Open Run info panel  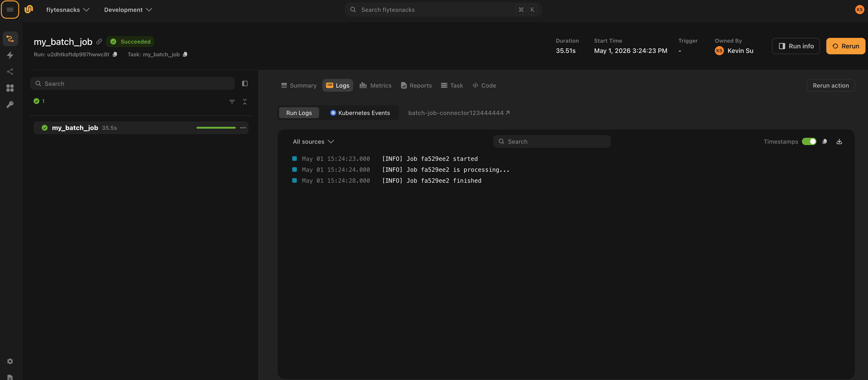pos(796,46)
